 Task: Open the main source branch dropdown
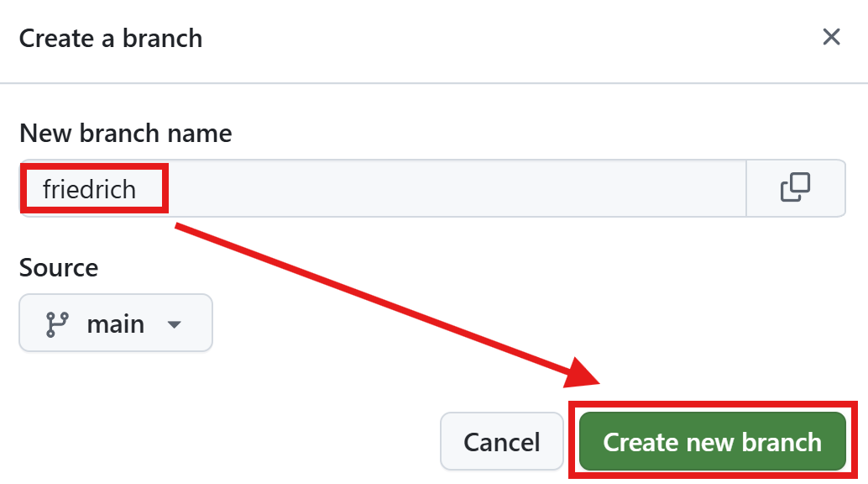pyautogui.click(x=116, y=323)
